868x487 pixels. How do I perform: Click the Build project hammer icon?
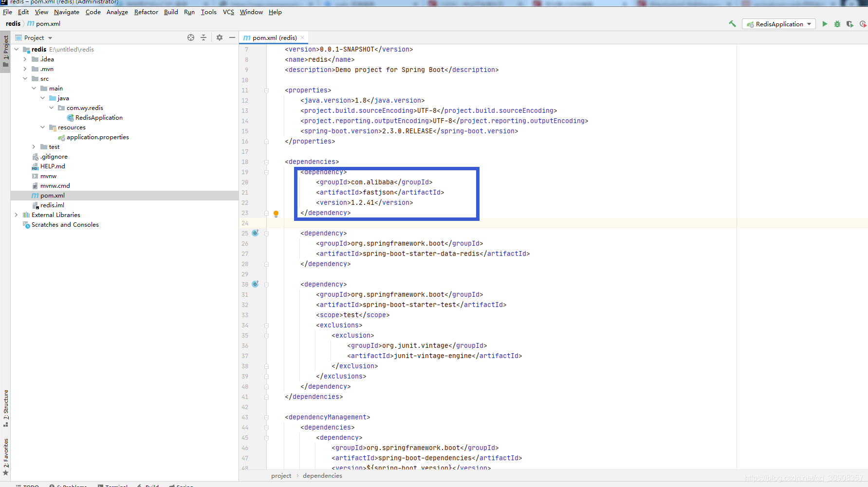pos(732,23)
